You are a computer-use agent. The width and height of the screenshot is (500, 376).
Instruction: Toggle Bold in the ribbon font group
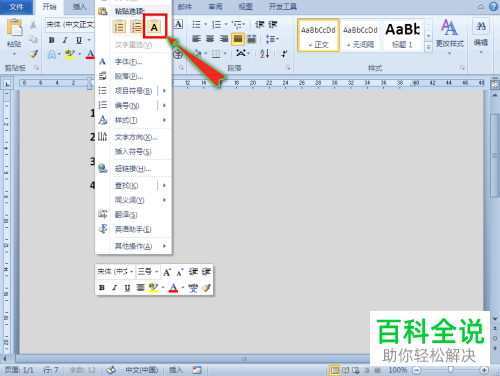click(52, 40)
